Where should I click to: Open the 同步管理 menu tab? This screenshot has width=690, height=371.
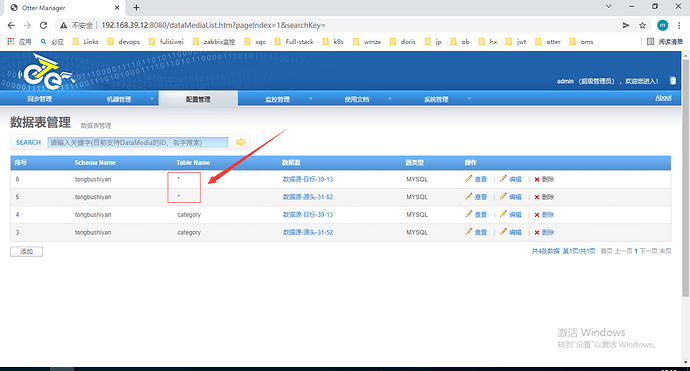pyautogui.click(x=40, y=99)
